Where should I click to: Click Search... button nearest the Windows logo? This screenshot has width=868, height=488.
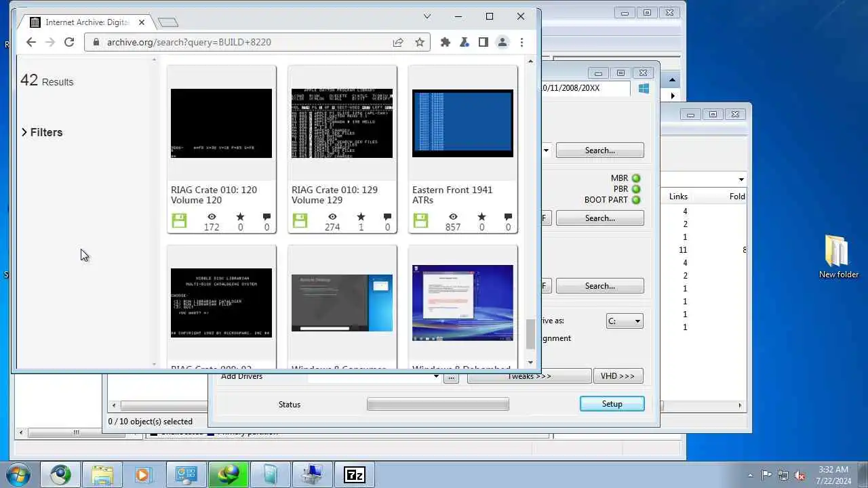point(600,150)
